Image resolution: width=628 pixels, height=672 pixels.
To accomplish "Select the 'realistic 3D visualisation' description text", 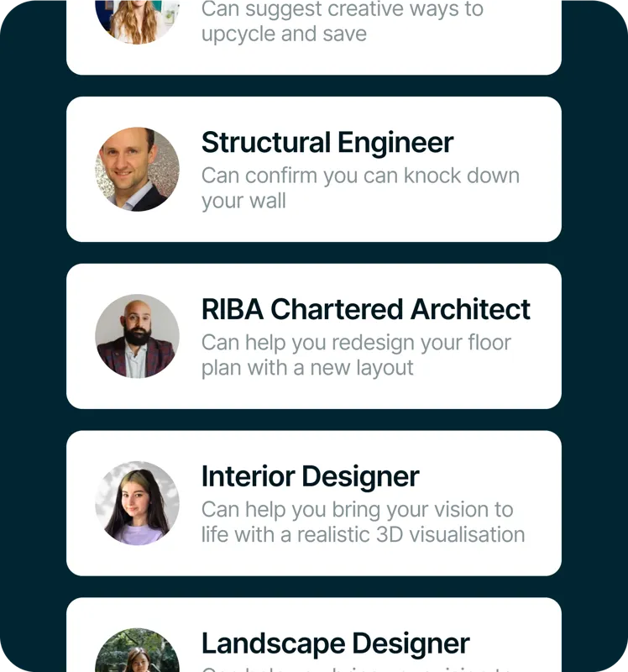I will point(363,522).
